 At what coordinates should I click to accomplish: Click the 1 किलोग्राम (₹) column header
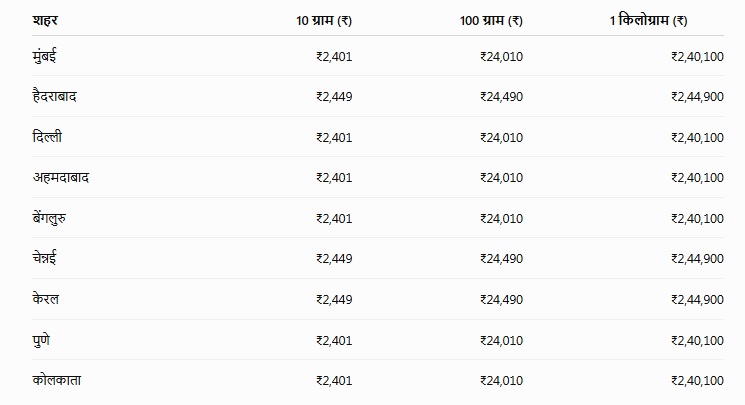click(649, 20)
